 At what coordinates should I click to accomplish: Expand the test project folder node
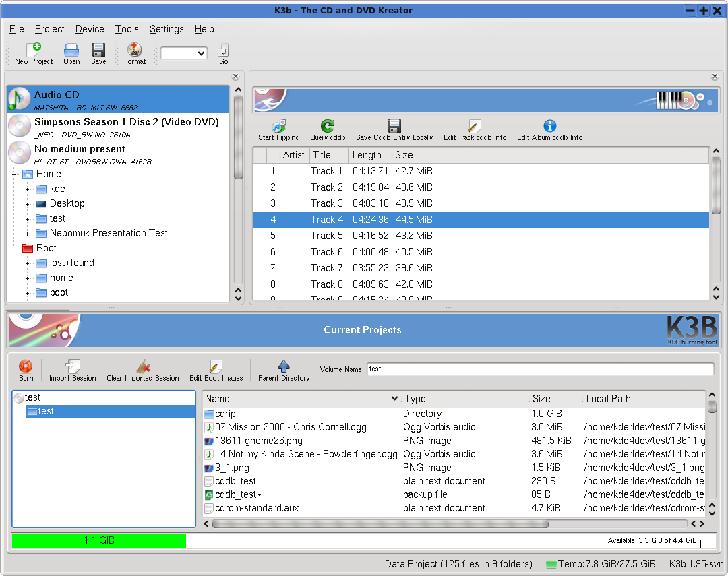[x=20, y=412]
